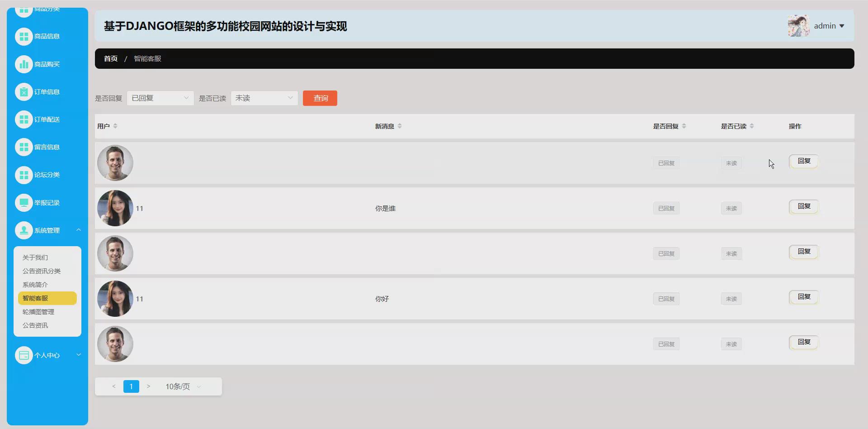Go to previous page arrow
Image resolution: width=868 pixels, height=429 pixels.
coord(114,386)
